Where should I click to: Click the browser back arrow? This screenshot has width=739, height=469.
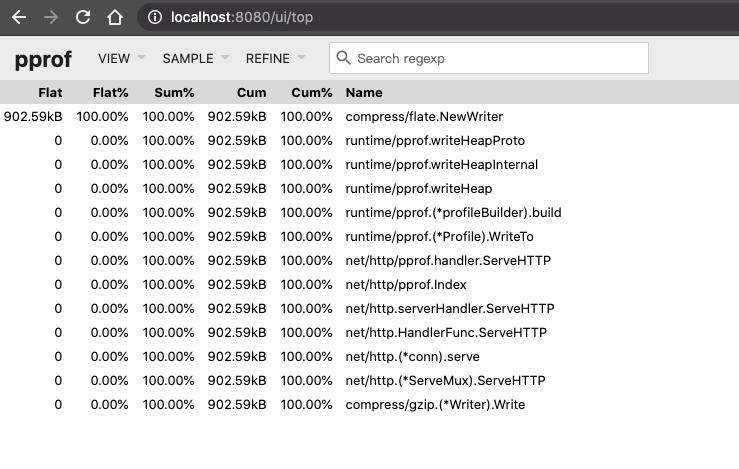[19, 18]
